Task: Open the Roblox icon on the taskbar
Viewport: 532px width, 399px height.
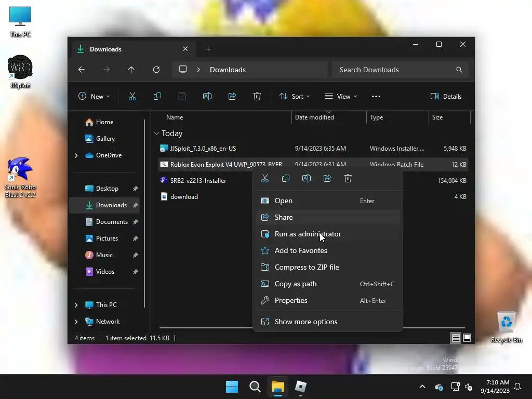Action: (x=301, y=387)
